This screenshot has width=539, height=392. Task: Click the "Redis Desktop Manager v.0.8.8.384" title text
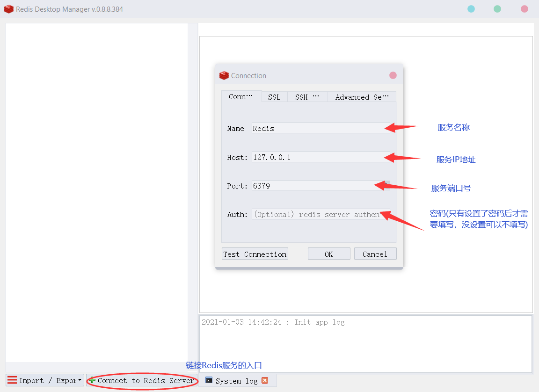(x=69, y=9)
